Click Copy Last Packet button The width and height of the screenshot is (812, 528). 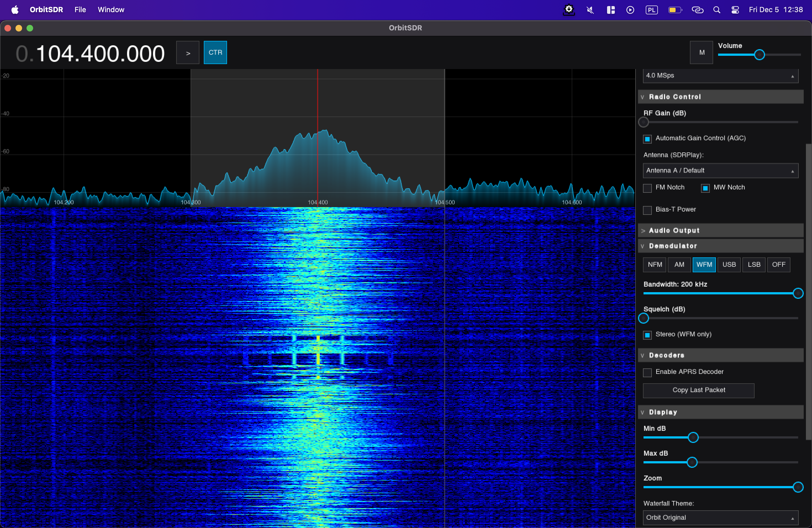click(698, 390)
